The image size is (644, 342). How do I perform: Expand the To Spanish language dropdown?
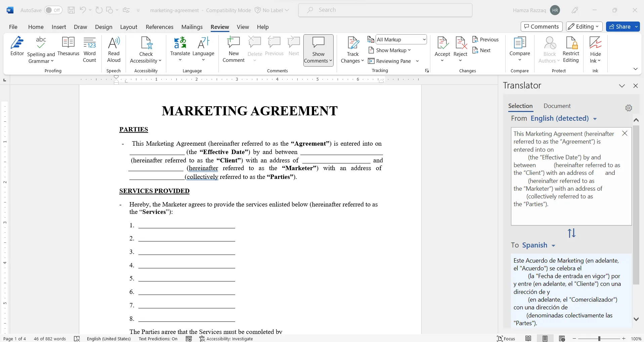[x=553, y=245]
